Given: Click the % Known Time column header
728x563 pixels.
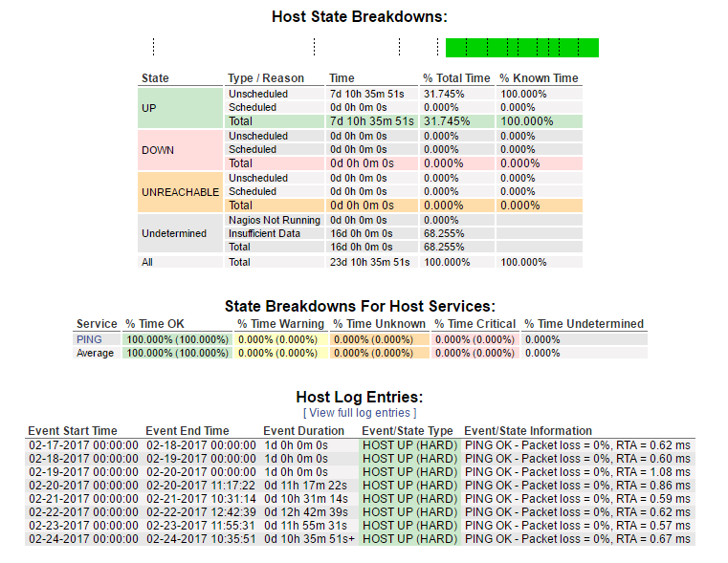Looking at the screenshot, I should (539, 78).
